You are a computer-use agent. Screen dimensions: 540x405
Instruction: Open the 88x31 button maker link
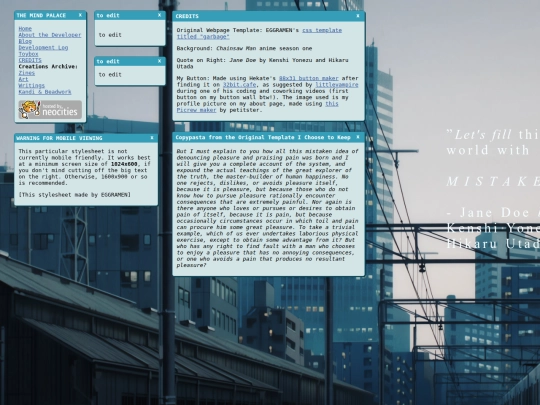pyautogui.click(x=309, y=78)
